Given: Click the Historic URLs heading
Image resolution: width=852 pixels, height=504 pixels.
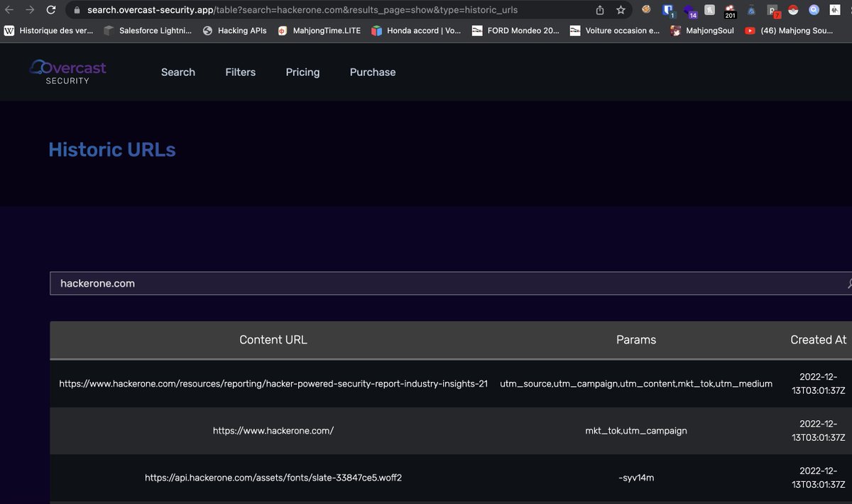Looking at the screenshot, I should pos(112,150).
